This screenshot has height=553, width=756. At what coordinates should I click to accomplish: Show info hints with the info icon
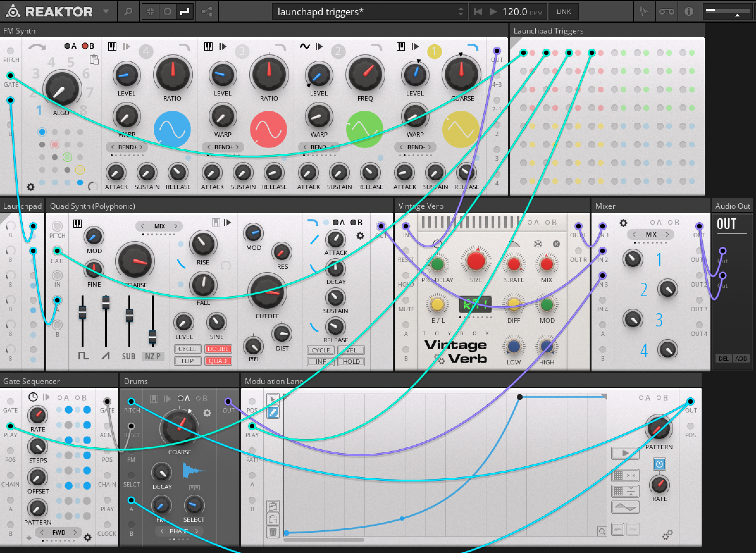[x=689, y=12]
